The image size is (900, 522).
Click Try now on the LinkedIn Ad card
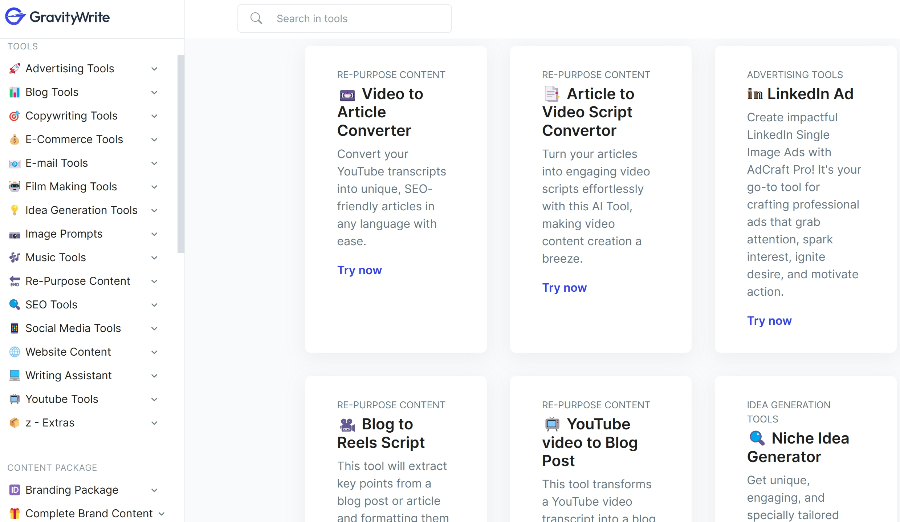pyautogui.click(x=769, y=321)
